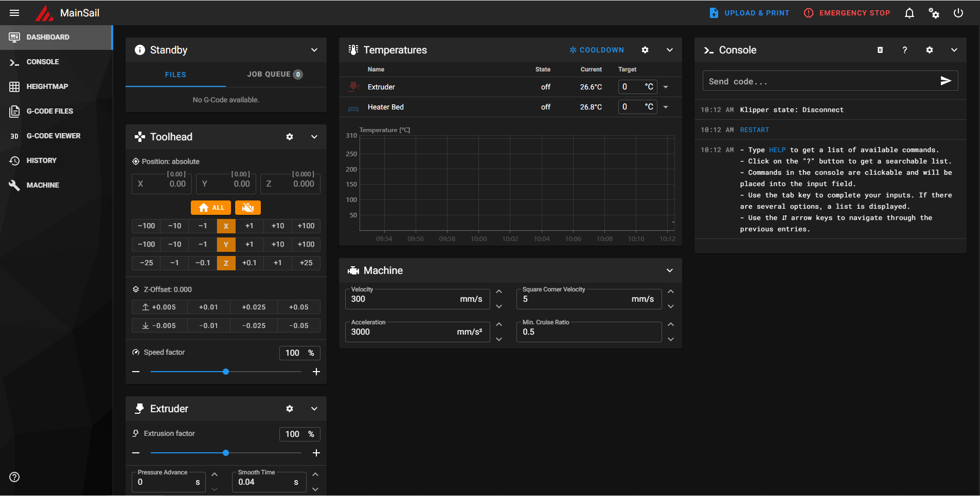Collapse the Standby panel
The width and height of the screenshot is (980, 496).
[314, 50]
